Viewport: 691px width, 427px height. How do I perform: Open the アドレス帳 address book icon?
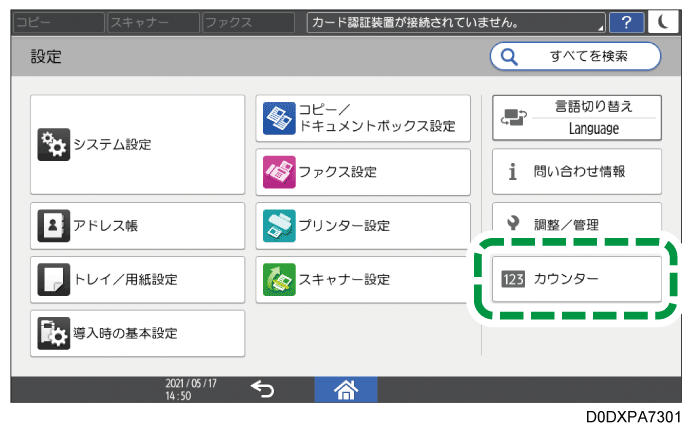tap(53, 226)
